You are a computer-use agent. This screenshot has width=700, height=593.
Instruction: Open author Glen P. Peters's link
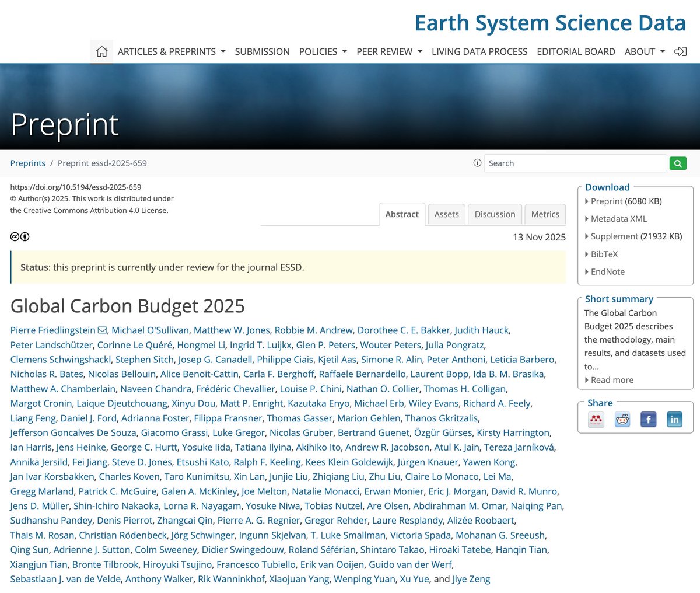(325, 345)
